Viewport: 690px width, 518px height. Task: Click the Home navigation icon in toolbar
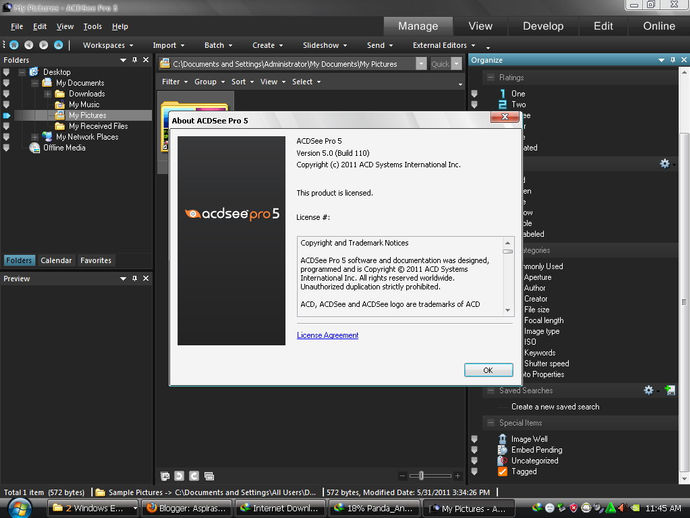pos(14,45)
